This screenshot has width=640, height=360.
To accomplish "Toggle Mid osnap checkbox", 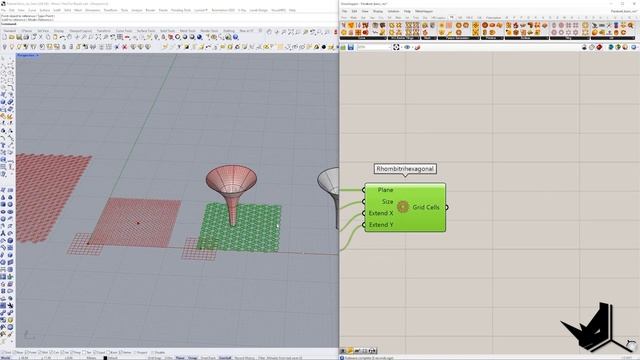I will coord(40,352).
